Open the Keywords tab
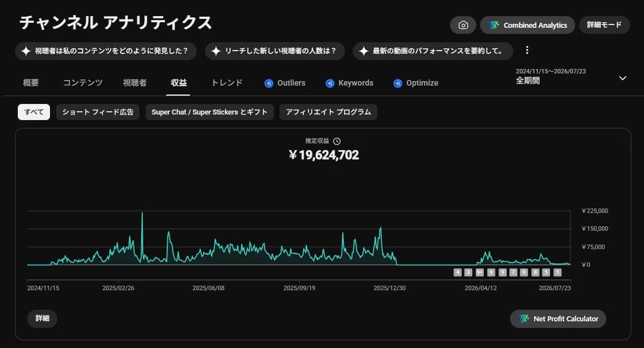Viewport: 644px width, 348px height. click(350, 83)
